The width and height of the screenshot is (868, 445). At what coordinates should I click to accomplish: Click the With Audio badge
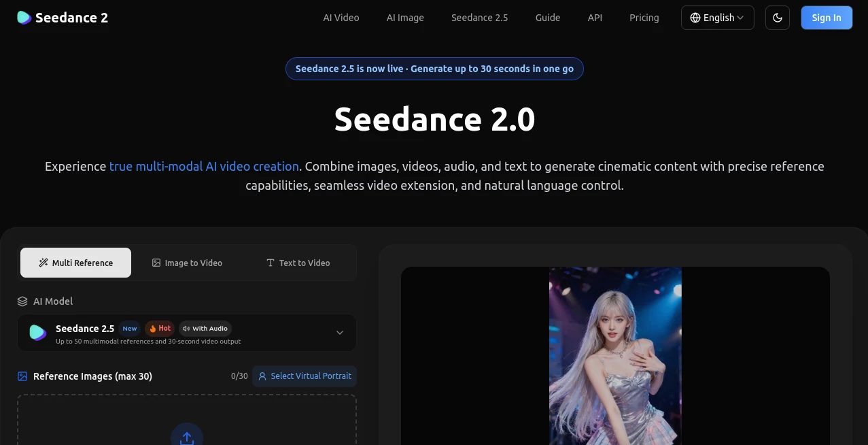point(205,328)
